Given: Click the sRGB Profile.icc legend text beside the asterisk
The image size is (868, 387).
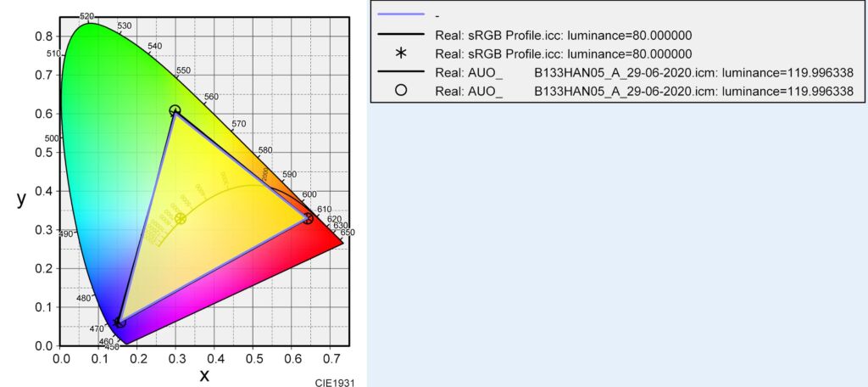Looking at the screenshot, I should (564, 53).
